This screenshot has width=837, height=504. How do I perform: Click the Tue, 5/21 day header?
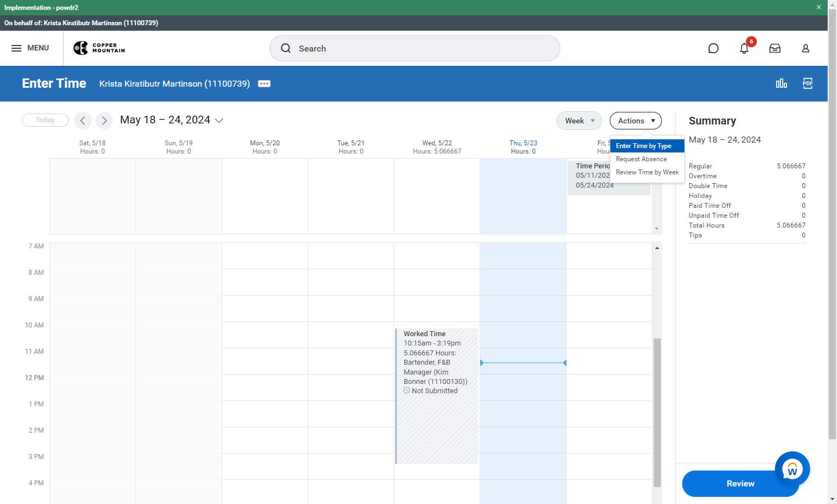(x=351, y=147)
